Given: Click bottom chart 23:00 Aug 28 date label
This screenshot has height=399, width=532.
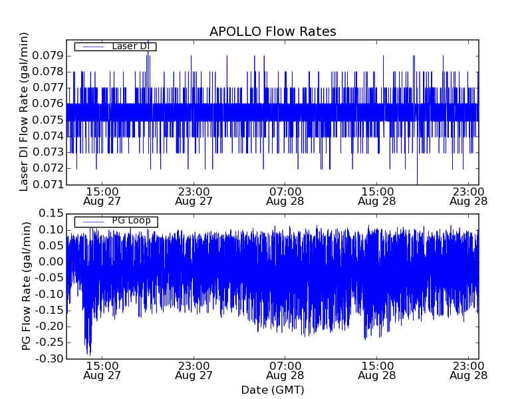Looking at the screenshot, I should tap(469, 370).
